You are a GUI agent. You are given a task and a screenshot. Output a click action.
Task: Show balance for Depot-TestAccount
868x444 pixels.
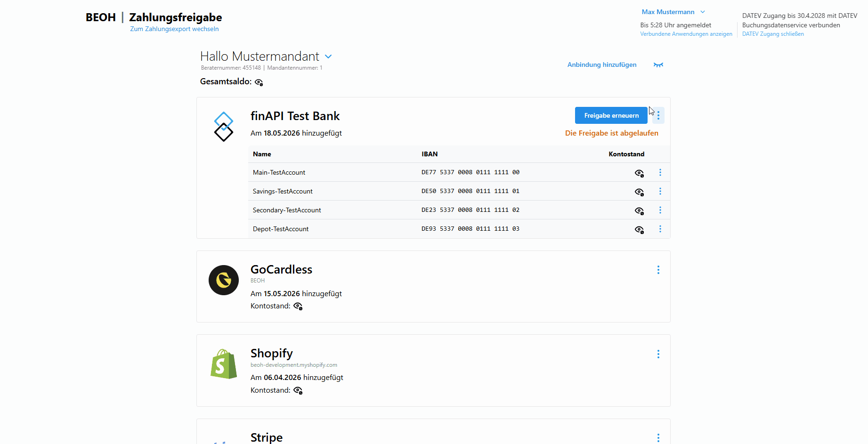(639, 230)
